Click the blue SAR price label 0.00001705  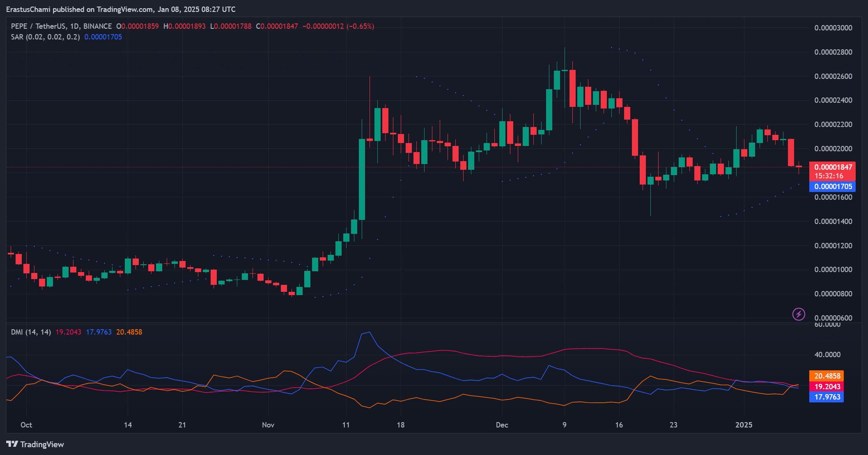point(832,186)
